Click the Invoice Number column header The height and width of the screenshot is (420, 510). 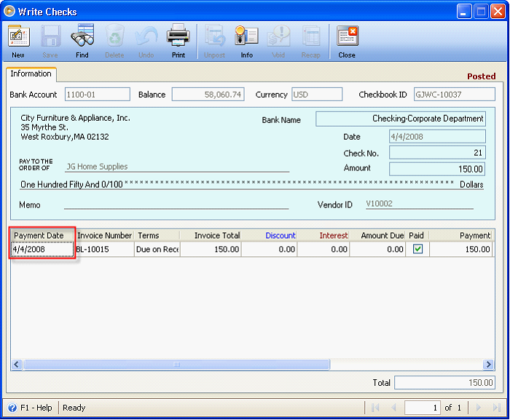pyautogui.click(x=104, y=235)
